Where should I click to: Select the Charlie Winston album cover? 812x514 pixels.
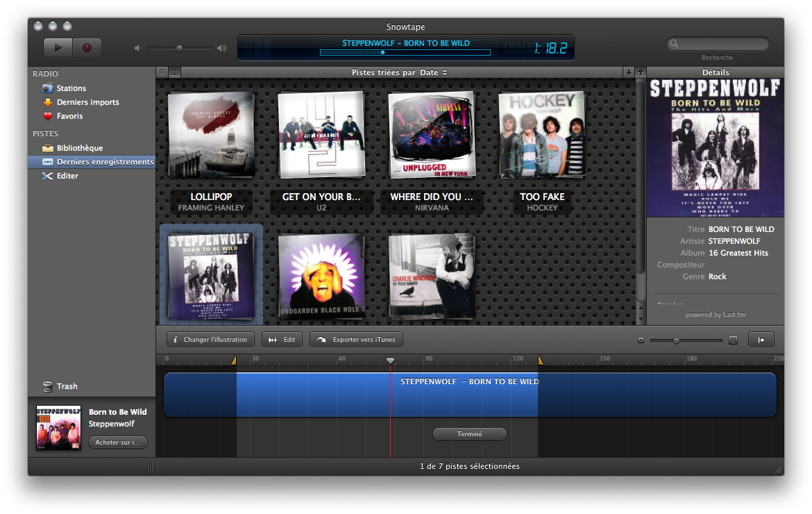click(x=432, y=276)
